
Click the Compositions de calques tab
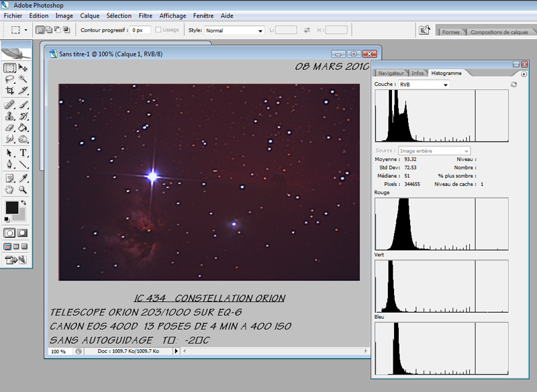coord(499,32)
